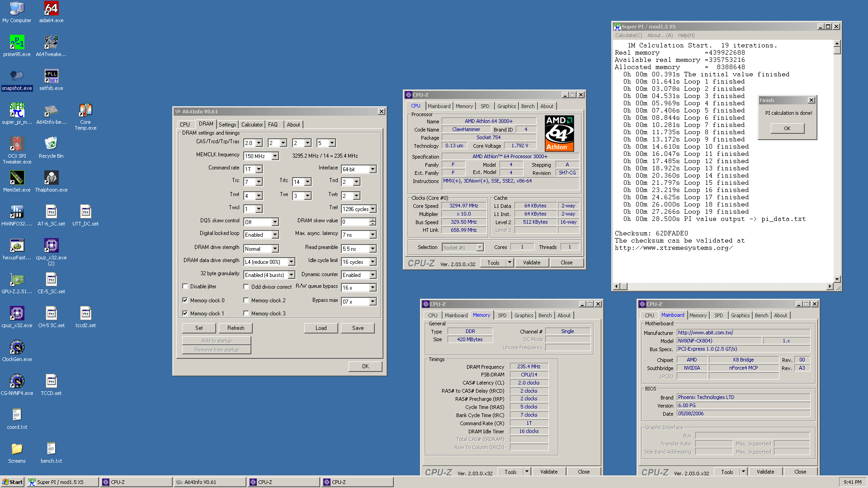
Task: Click OK in the Finish dialog
Action: click(x=787, y=128)
